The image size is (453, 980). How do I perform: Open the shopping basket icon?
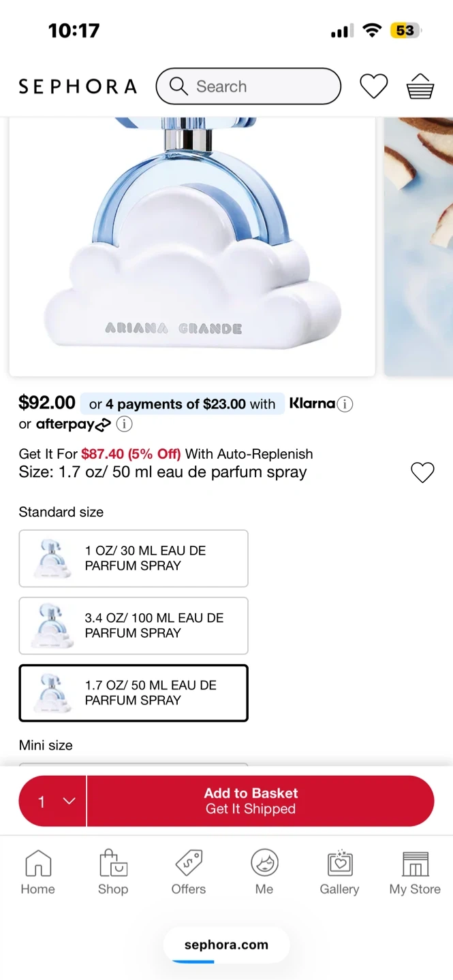420,86
